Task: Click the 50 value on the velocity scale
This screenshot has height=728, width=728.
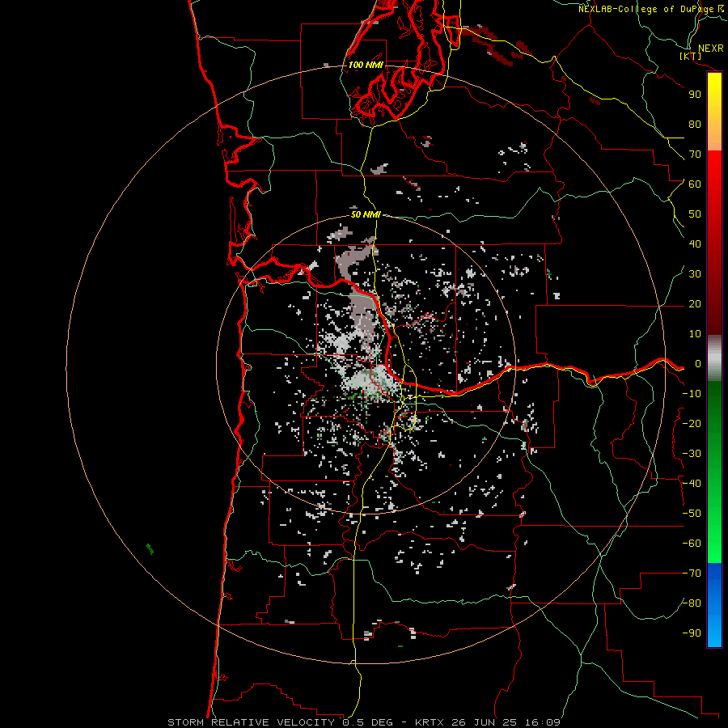Action: (695, 214)
